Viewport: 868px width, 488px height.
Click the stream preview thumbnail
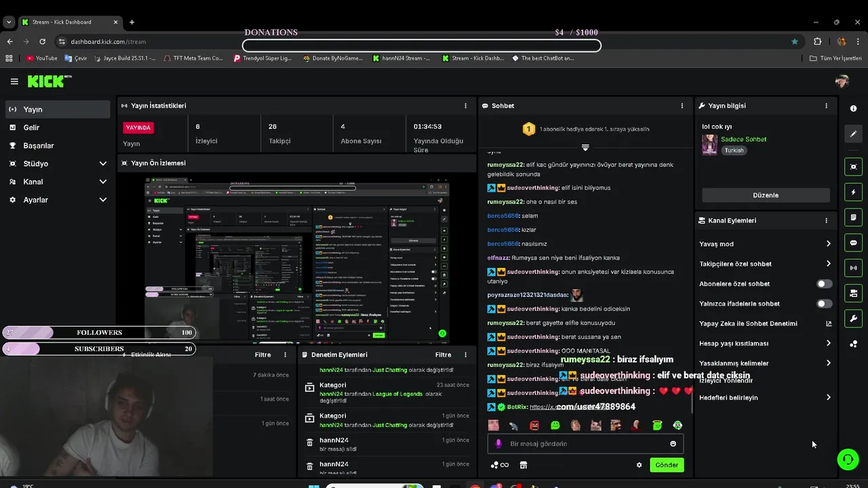pyautogui.click(x=296, y=261)
